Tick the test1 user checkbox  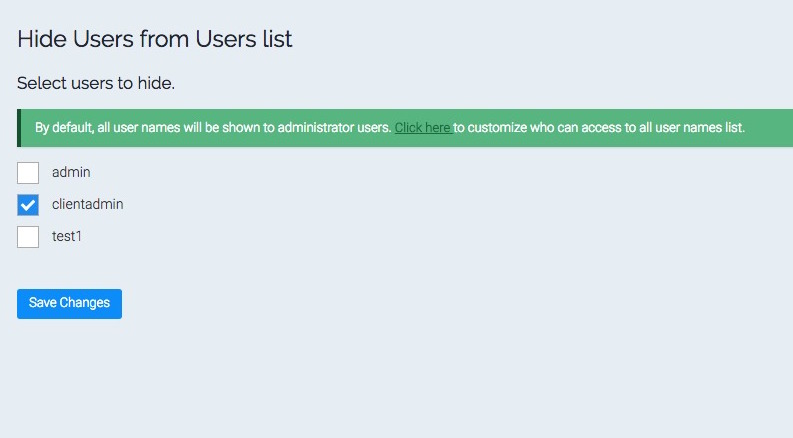pos(28,237)
